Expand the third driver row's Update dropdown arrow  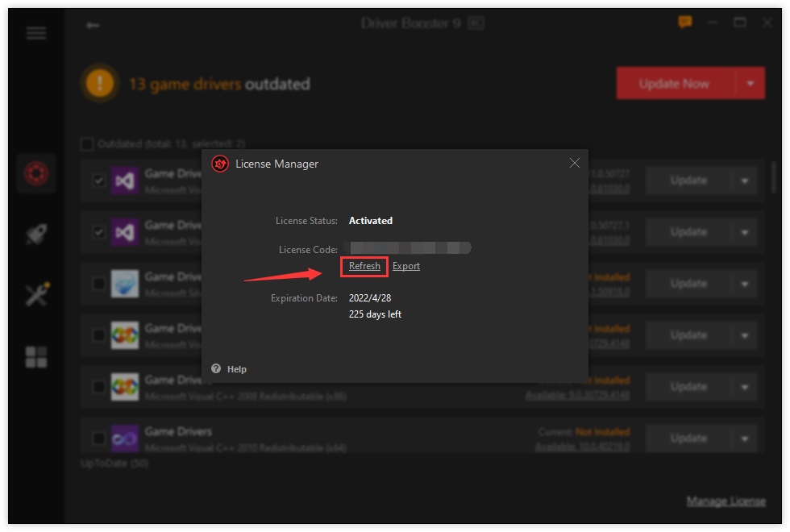[744, 284]
